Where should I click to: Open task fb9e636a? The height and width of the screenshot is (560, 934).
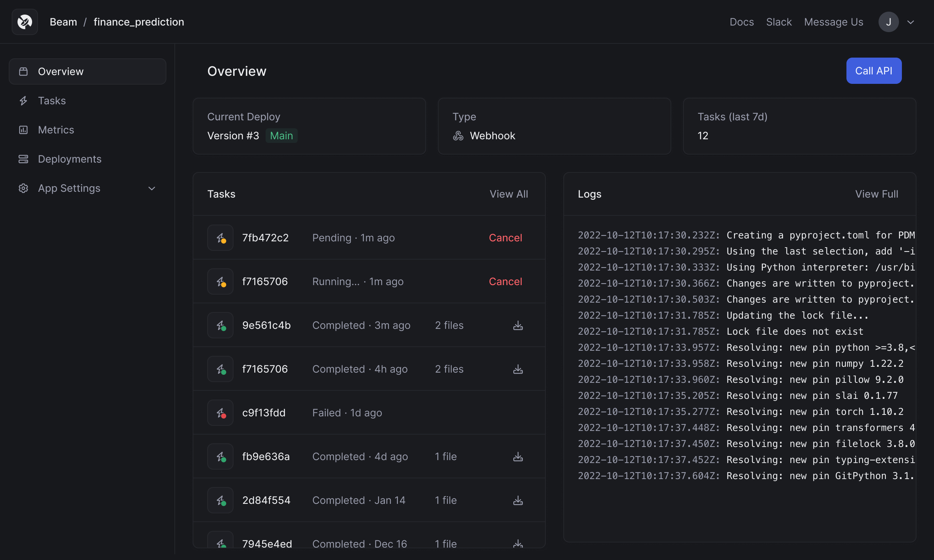[x=266, y=456]
